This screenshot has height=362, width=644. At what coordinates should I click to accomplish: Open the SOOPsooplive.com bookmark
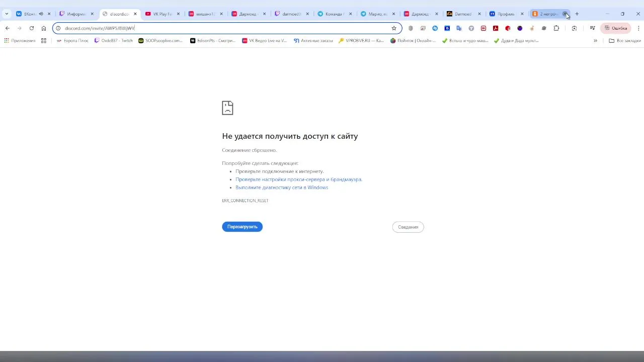click(161, 41)
